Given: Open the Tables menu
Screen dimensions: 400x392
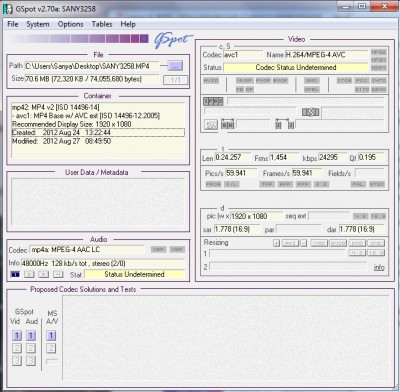Looking at the screenshot, I should coord(102,24).
